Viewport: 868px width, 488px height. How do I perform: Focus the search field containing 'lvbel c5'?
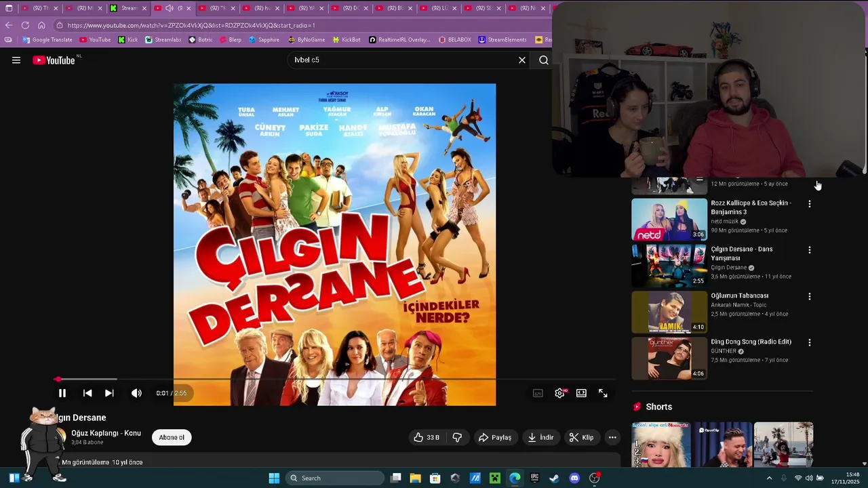(401, 60)
